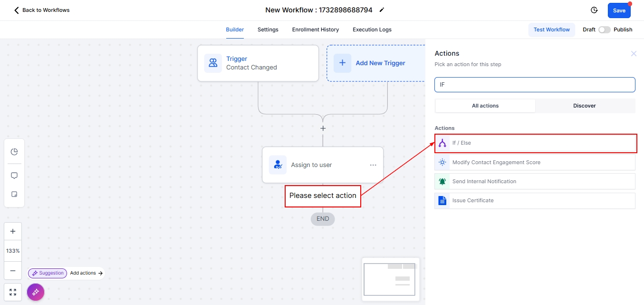Viewport: 644px width, 305px height.
Task: Open Assign to user options menu
Action: pyautogui.click(x=373, y=165)
